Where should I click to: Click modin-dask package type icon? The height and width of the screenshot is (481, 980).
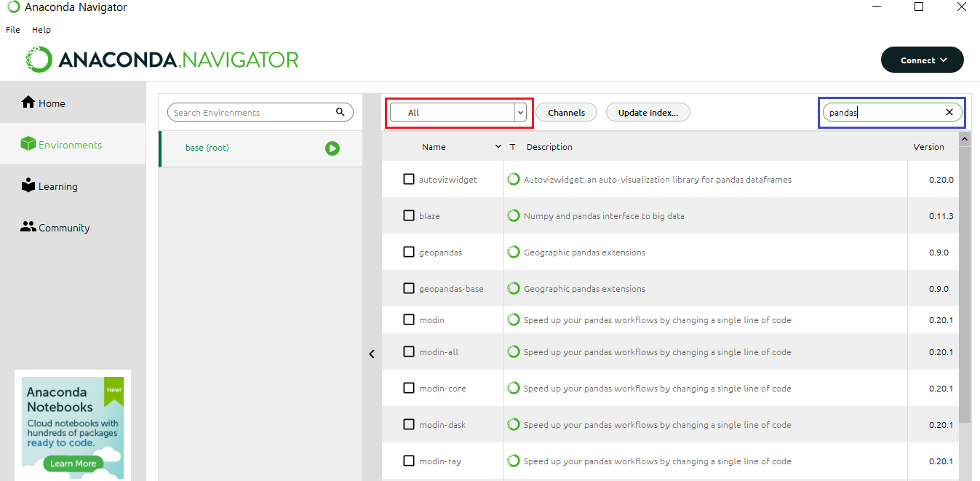514,424
